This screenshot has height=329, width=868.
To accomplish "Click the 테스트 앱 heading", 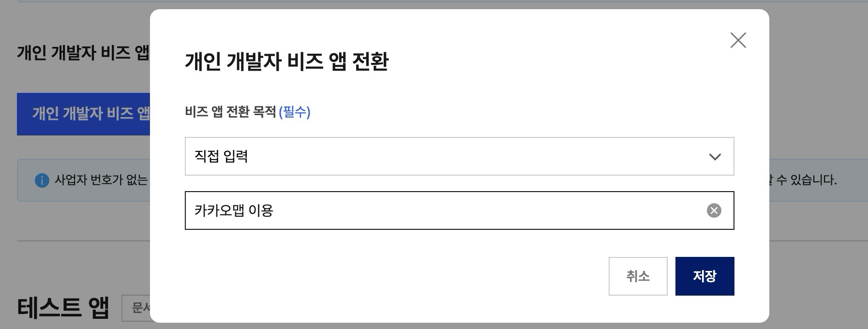I will point(63,308).
